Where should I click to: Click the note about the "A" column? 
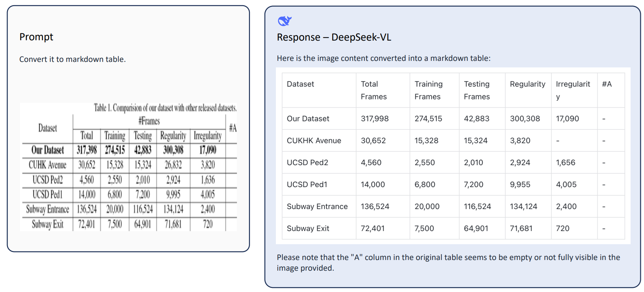click(448, 262)
